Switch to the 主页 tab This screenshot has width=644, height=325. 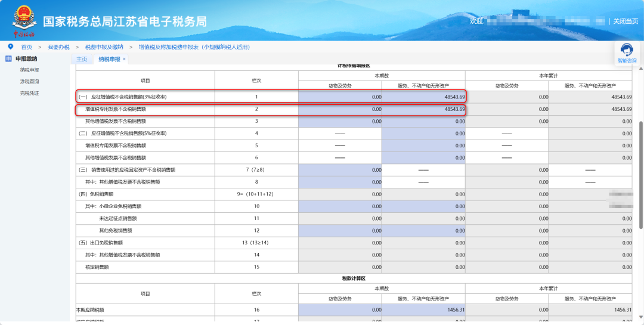pos(82,59)
